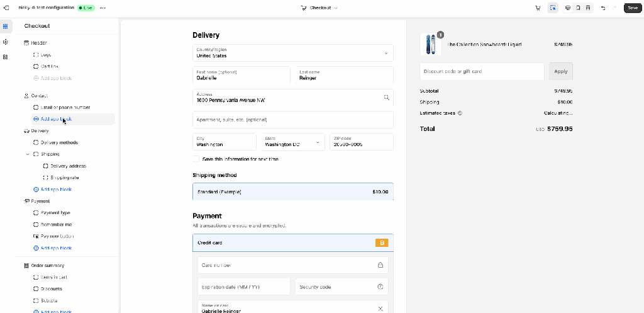Viewport: 644px width, 313px height.
Task: Click the exit editor icon
Action: click(6, 8)
